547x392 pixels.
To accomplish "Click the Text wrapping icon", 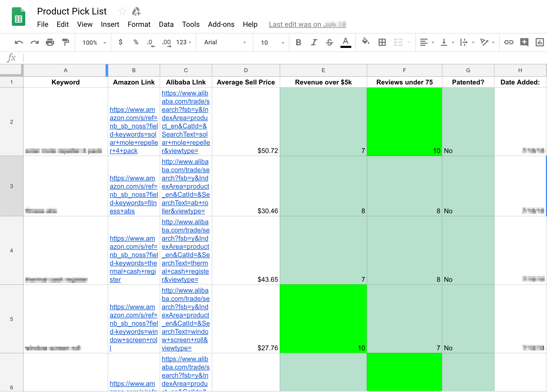I will (x=464, y=42).
